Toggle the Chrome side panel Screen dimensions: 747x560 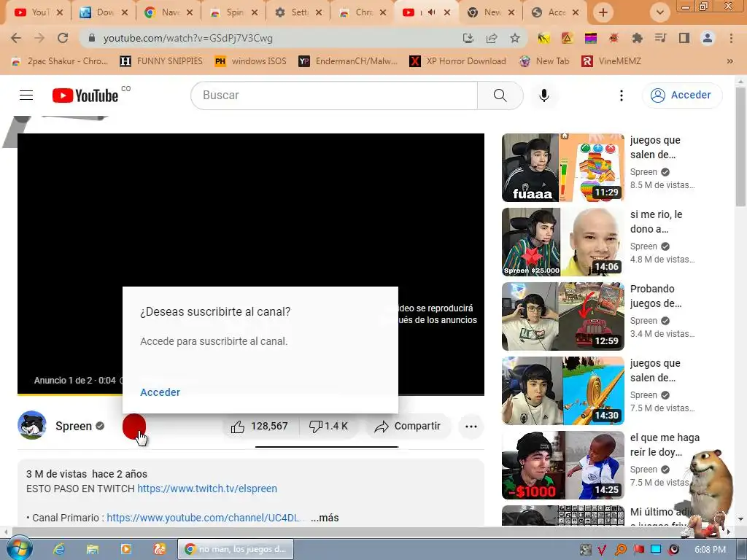pos(684,38)
